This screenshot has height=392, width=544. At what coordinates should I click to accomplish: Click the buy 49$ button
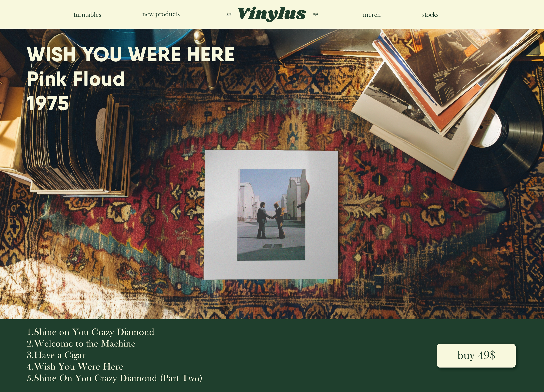[x=476, y=355]
